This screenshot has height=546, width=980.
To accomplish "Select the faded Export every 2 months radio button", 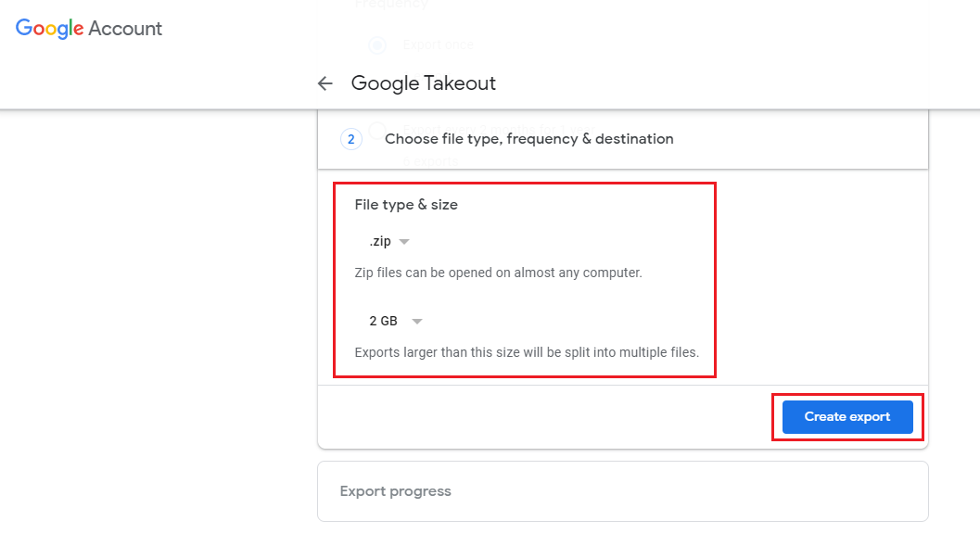I will pyautogui.click(x=376, y=130).
